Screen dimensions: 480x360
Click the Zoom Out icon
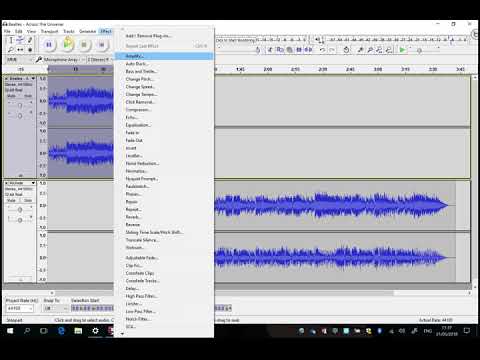click(370, 50)
